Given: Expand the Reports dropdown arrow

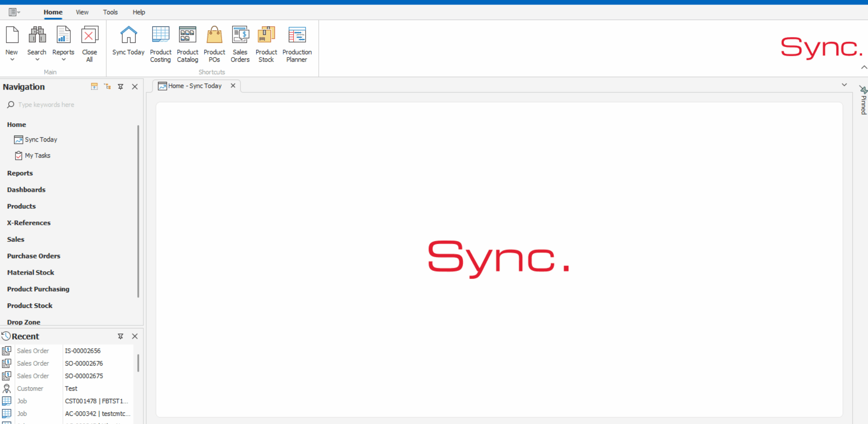Looking at the screenshot, I should [64, 59].
